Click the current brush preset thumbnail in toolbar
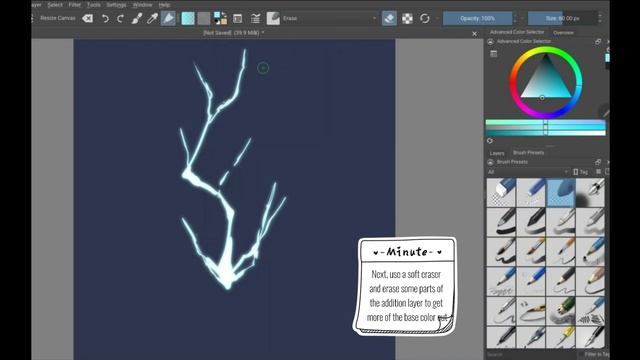Image resolution: width=640 pixels, height=360 pixels. [x=273, y=18]
